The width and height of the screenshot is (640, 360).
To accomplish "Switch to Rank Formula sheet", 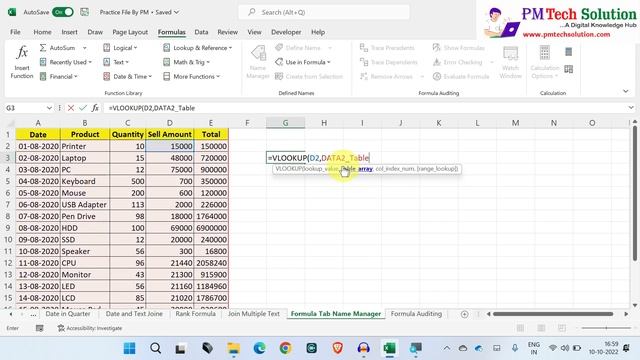I will [x=195, y=313].
